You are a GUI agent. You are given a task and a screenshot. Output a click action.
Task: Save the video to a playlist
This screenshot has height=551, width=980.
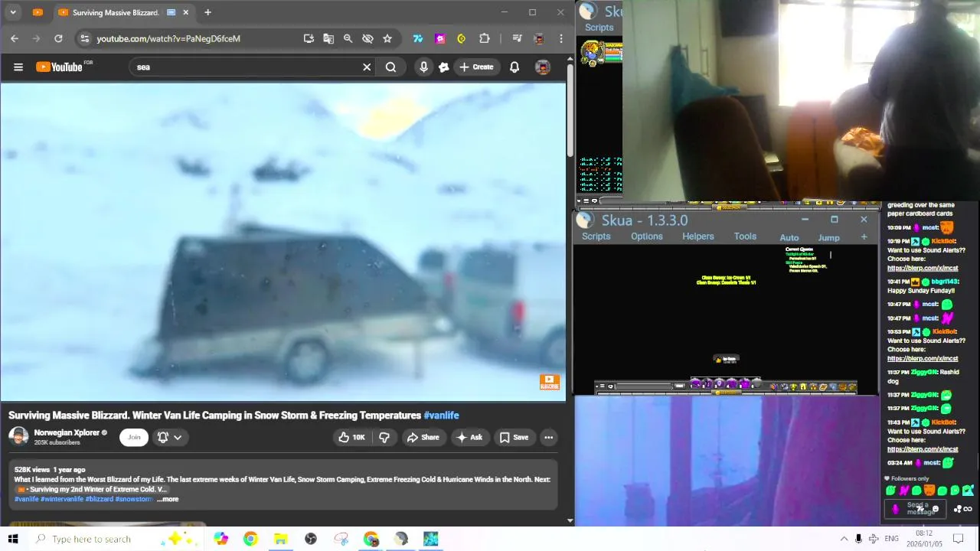514,437
